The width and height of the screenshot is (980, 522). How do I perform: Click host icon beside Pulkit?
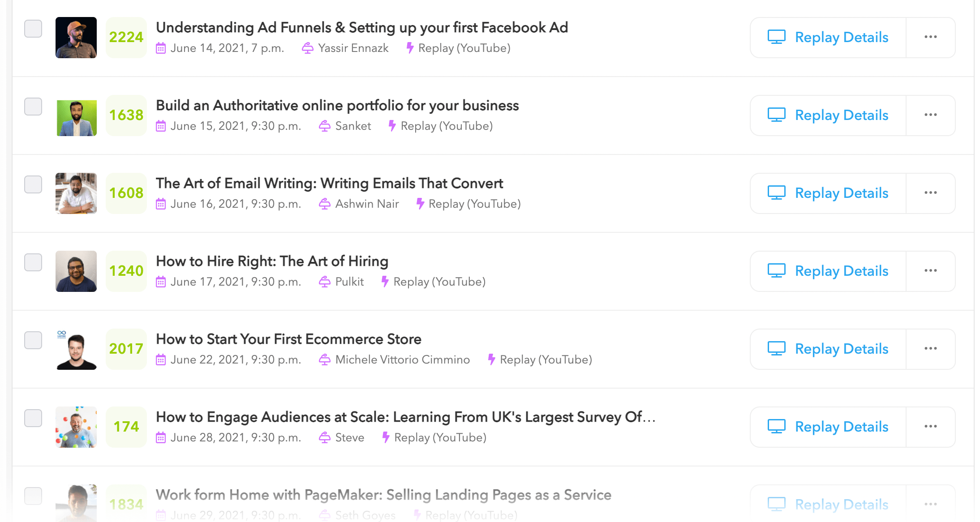coord(325,282)
